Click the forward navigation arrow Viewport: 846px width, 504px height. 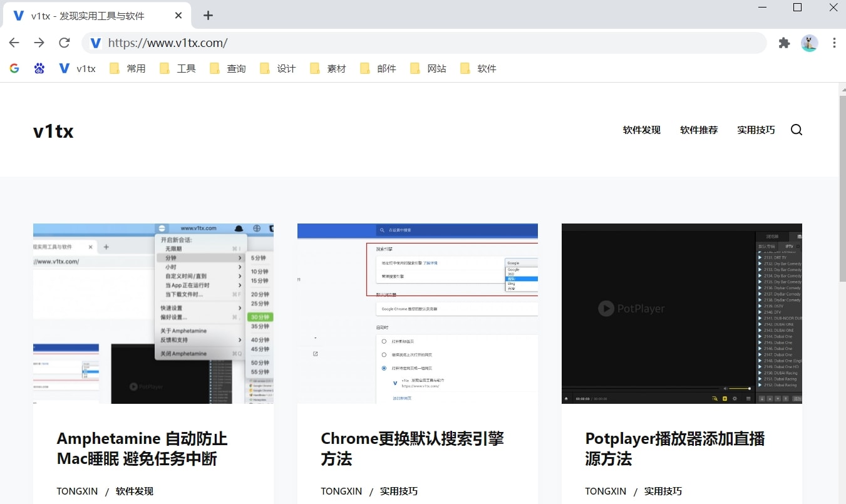[x=39, y=43]
